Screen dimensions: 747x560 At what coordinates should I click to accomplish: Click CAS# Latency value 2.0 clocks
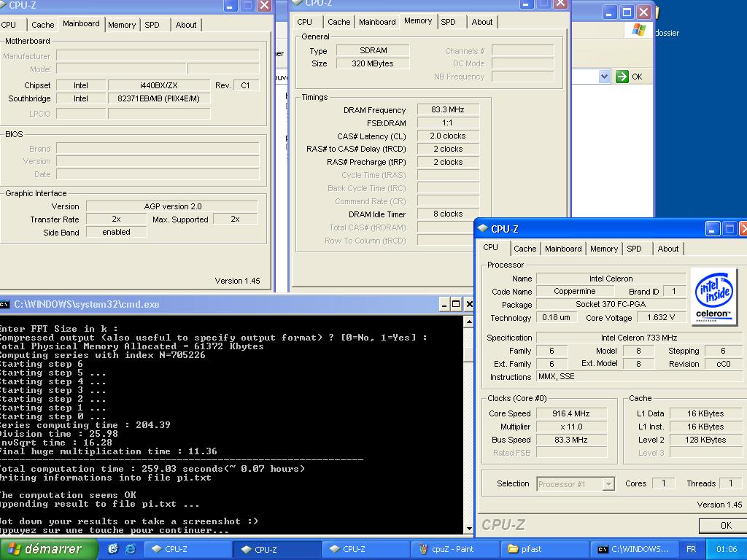point(448,136)
